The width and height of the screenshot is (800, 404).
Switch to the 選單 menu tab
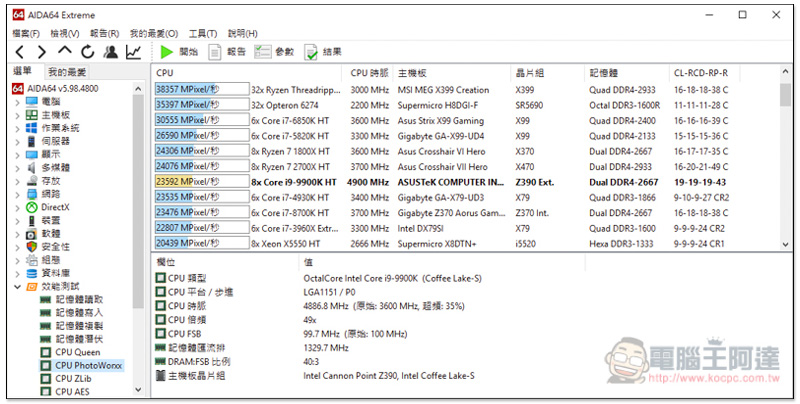click(x=22, y=71)
